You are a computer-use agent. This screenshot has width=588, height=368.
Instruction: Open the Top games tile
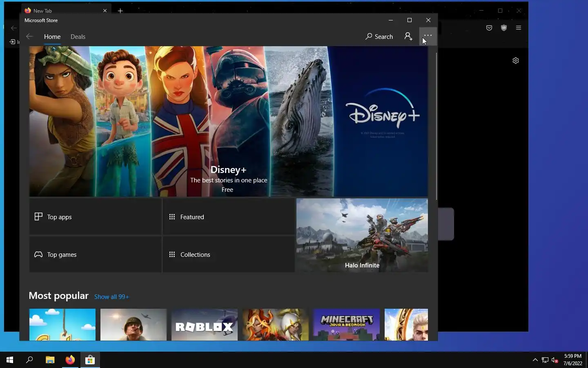click(x=95, y=254)
